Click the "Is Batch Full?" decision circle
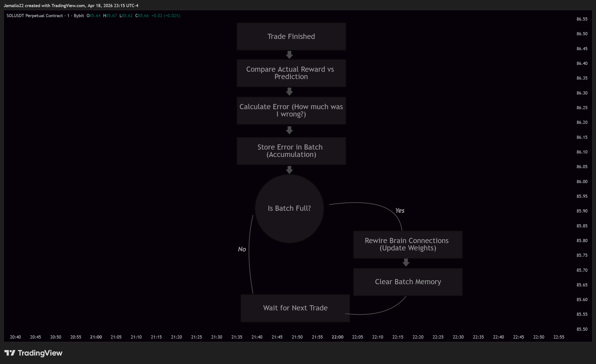 pos(289,209)
